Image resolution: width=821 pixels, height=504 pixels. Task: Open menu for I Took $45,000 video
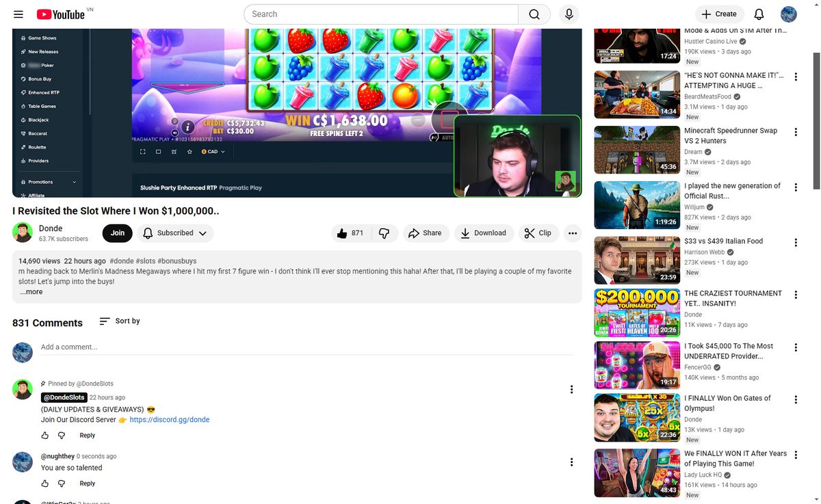click(796, 347)
